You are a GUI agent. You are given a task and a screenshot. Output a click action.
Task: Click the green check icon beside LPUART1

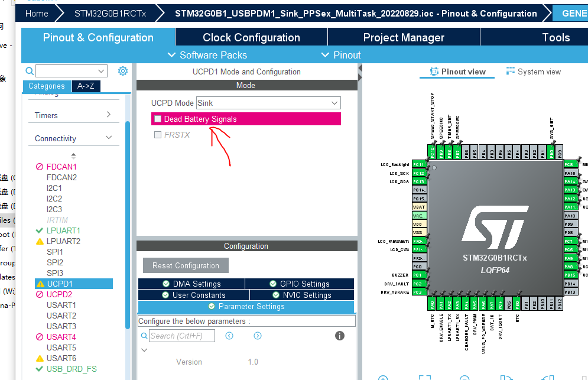click(x=39, y=230)
